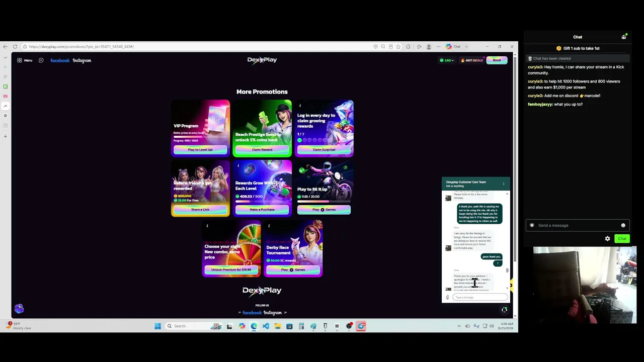Click the support headset widget button

click(x=504, y=310)
